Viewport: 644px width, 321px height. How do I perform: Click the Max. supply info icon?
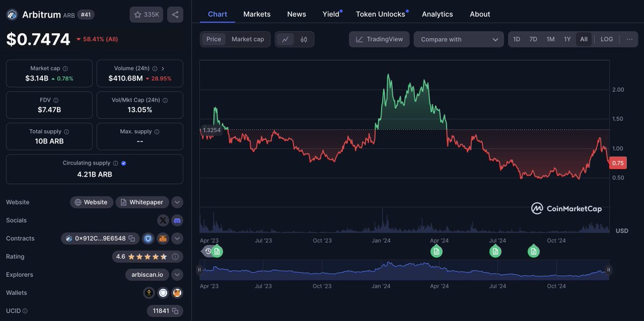tap(157, 131)
